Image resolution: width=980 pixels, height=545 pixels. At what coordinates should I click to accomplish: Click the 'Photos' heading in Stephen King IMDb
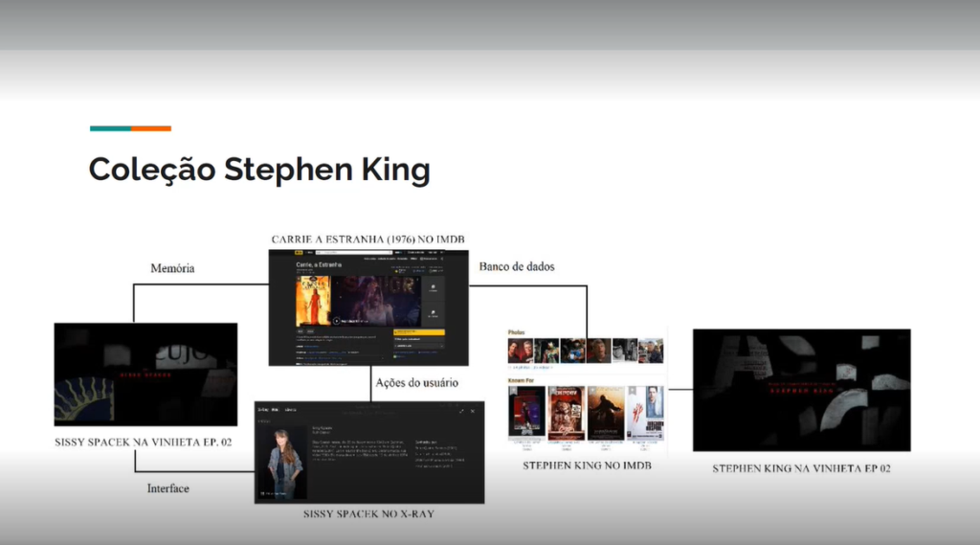[x=516, y=332]
